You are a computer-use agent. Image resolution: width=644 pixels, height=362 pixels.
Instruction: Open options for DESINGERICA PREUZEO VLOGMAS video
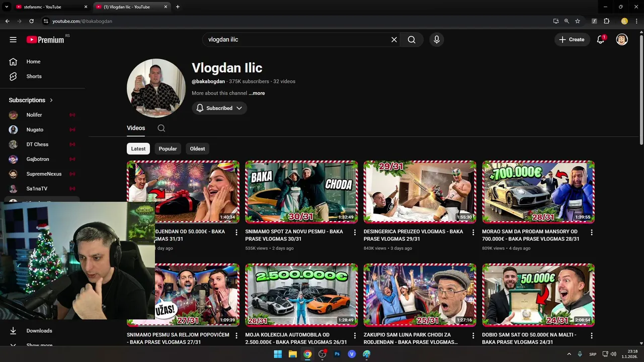pyautogui.click(x=473, y=232)
